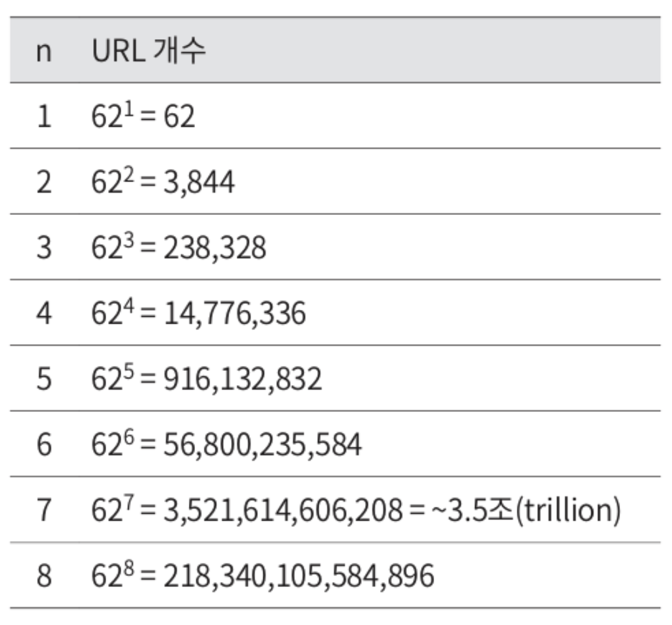
Task: Select the cell with n value 3
Action: click(x=43, y=249)
